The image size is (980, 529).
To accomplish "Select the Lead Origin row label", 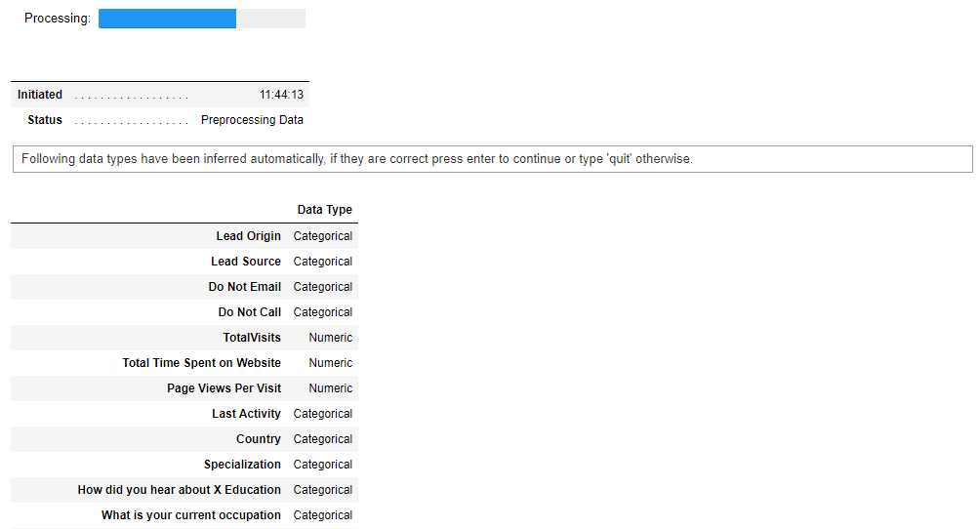I will click(x=248, y=236).
